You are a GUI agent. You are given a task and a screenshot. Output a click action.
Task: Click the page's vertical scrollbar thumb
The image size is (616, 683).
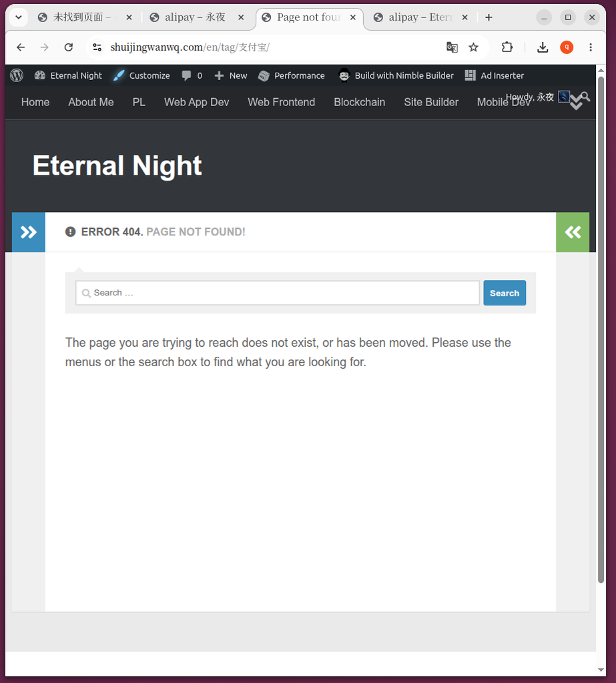[x=601, y=329]
